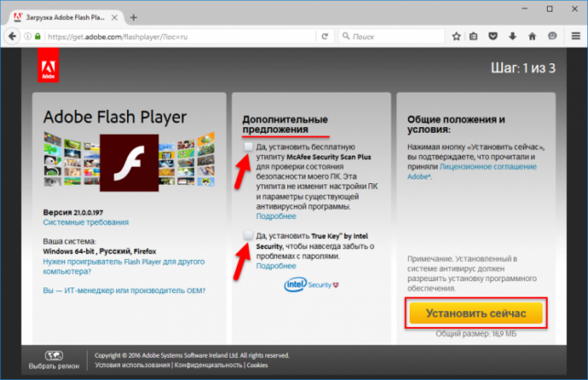Open the bookmarks list icon

point(474,37)
